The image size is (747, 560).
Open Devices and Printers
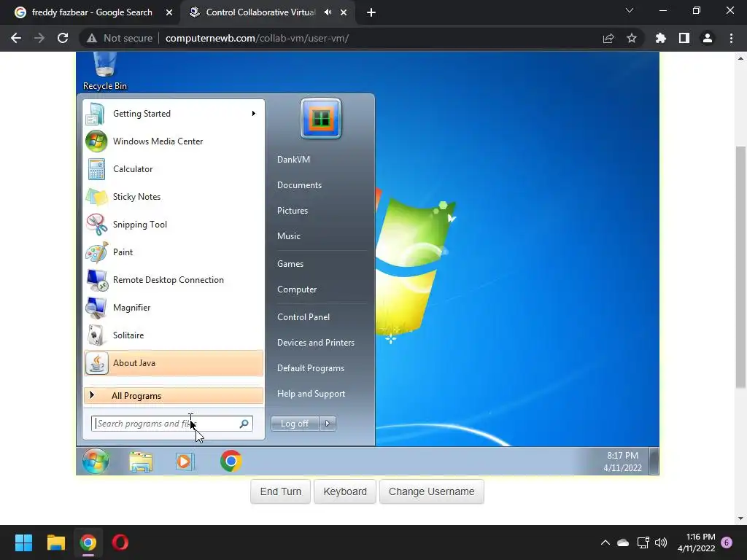point(316,343)
